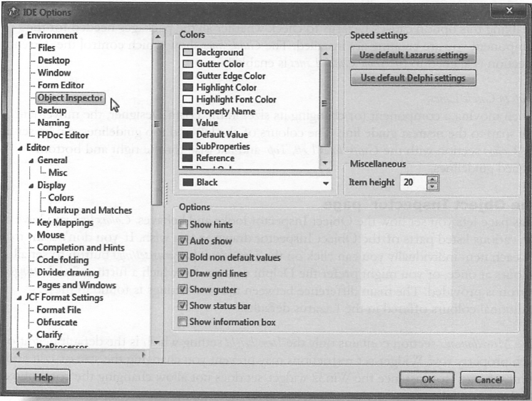Screen dimensions: 532x401
Task: Expand the Mouse tree node
Action: coord(30,235)
